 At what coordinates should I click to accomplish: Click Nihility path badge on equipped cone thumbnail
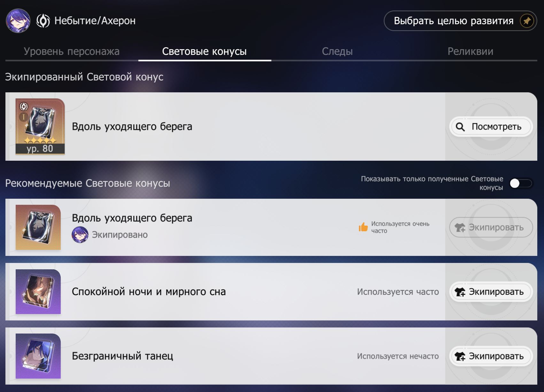[x=24, y=106]
